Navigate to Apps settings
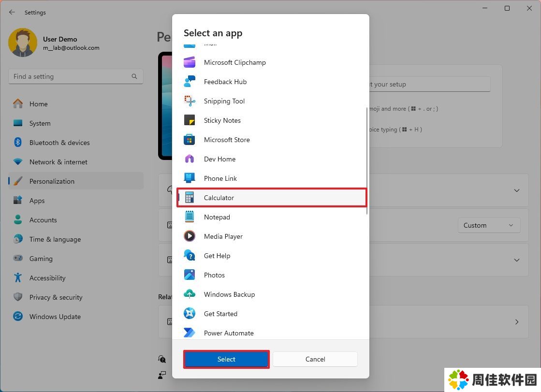This screenshot has width=541, height=392. [76, 201]
